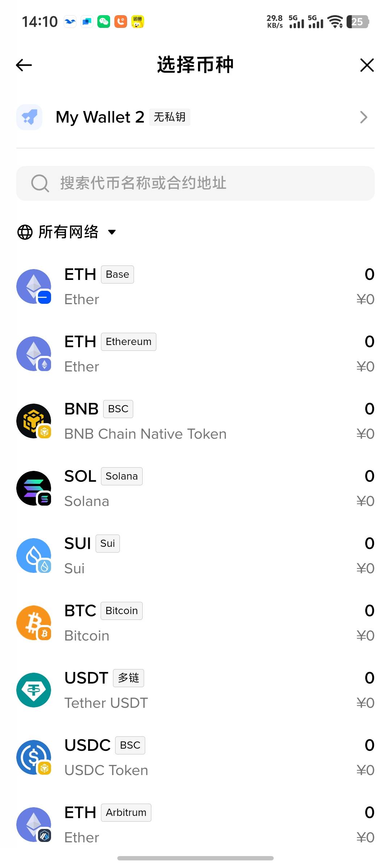Tap the Tether USDT coin icon

(34, 690)
